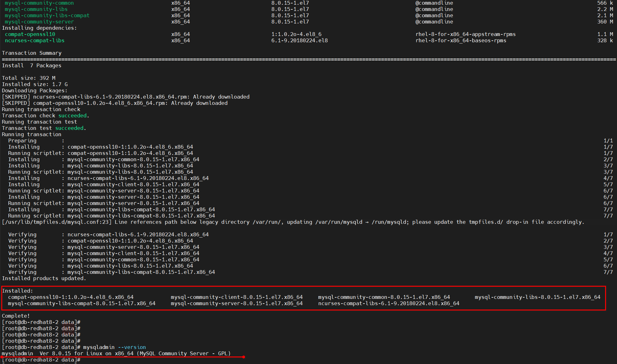Click the mysqladmin Ver 8.0.15 output line
This screenshot has width=617, height=364.
(x=116, y=353)
